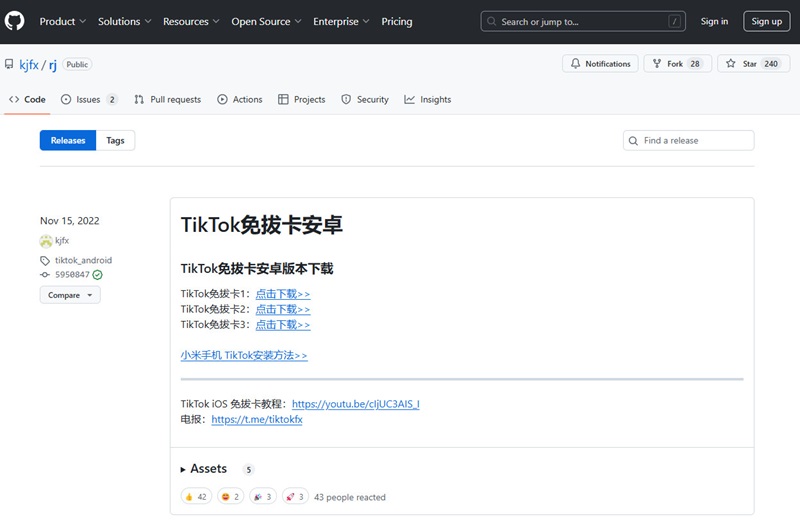Image resolution: width=800 pixels, height=524 pixels.
Task: Click download link for TikTok免拔卡3
Action: [283, 325]
